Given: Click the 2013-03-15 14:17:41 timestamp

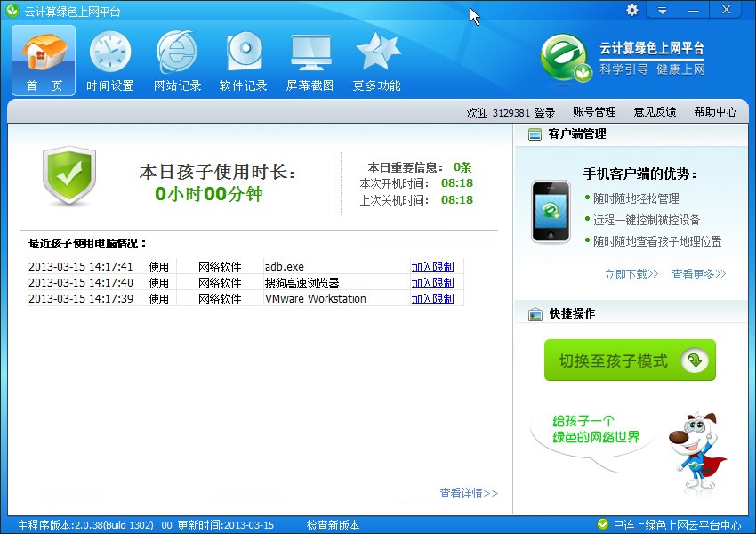Looking at the screenshot, I should coord(81,267).
